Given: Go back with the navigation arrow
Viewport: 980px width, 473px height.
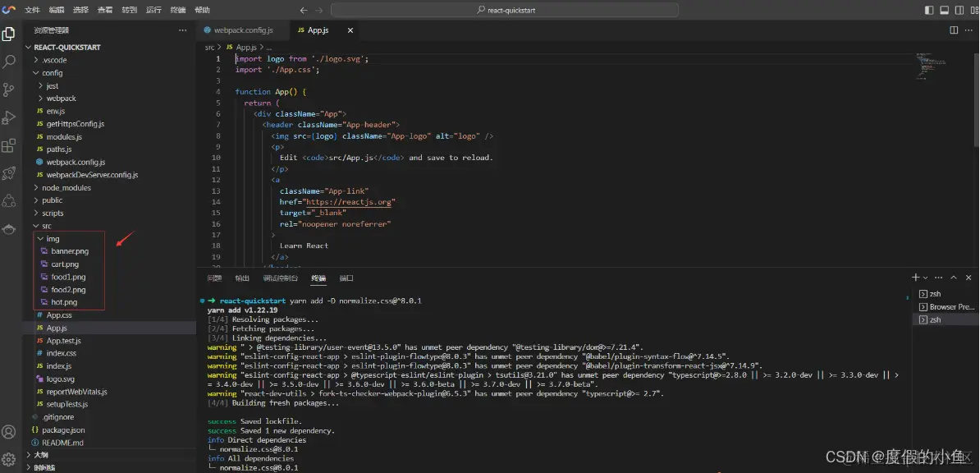Looking at the screenshot, I should 304,10.
